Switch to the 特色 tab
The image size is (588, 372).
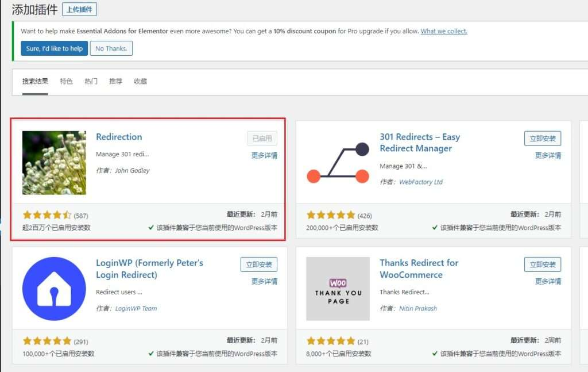coord(65,81)
